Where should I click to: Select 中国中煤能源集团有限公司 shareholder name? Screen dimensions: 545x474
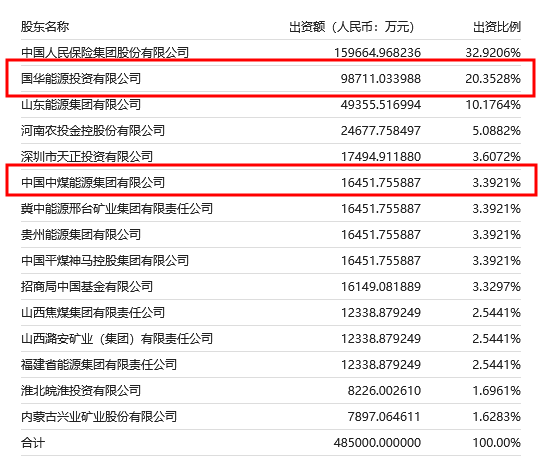pyautogui.click(x=93, y=182)
